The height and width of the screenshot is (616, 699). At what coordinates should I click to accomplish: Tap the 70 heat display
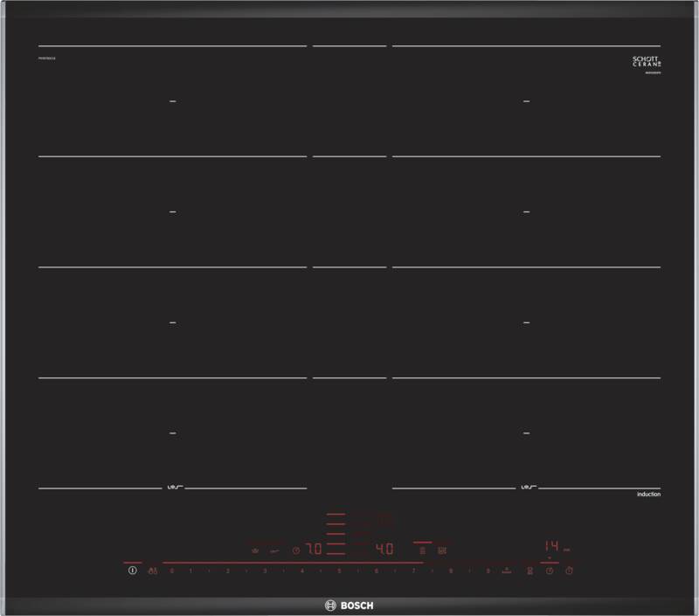click(x=314, y=549)
